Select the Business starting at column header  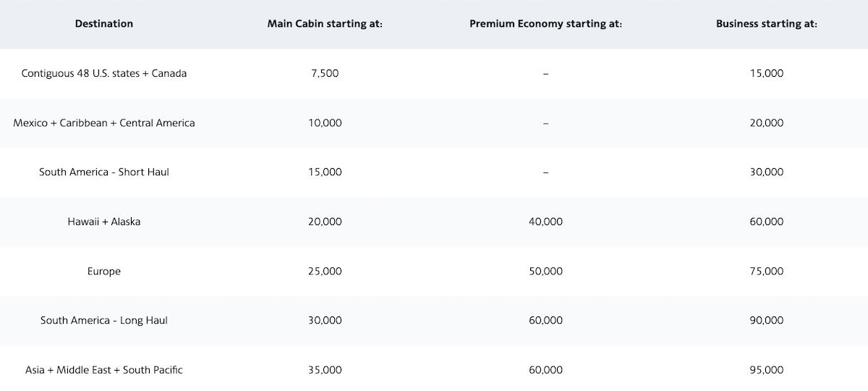pos(767,24)
